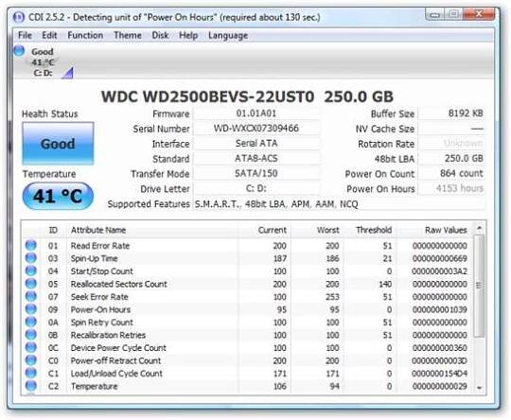Click the Raw Values column header
This screenshot has width=511, height=420.
(434, 230)
